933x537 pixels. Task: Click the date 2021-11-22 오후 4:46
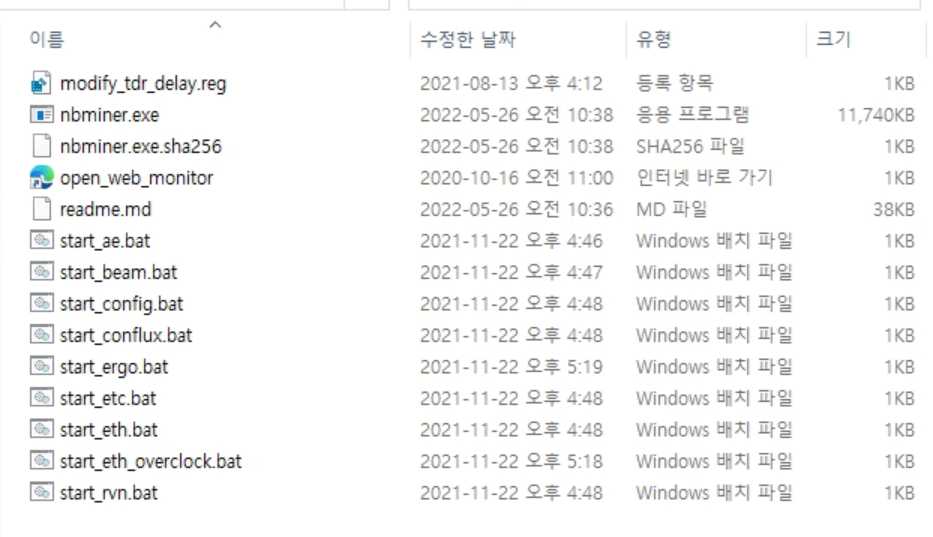tap(511, 241)
